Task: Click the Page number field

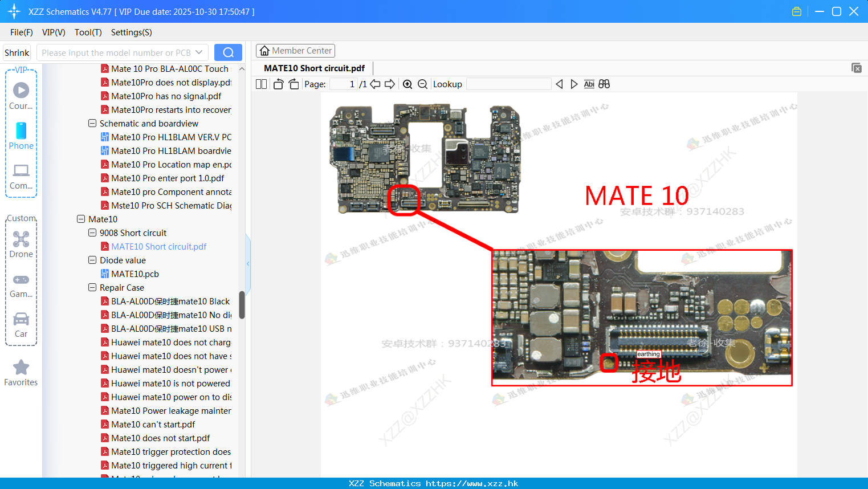Action: [x=344, y=84]
